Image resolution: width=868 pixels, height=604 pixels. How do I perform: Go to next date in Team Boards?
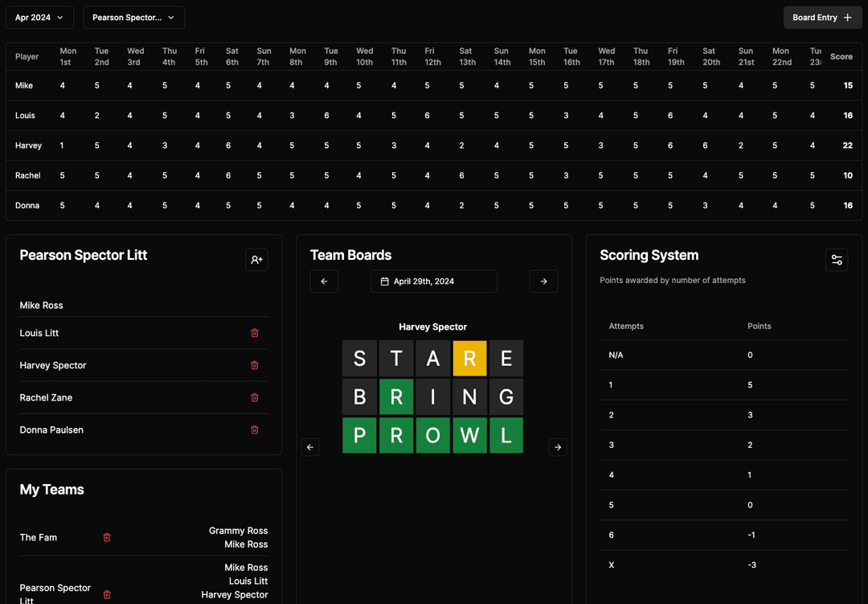tap(543, 281)
